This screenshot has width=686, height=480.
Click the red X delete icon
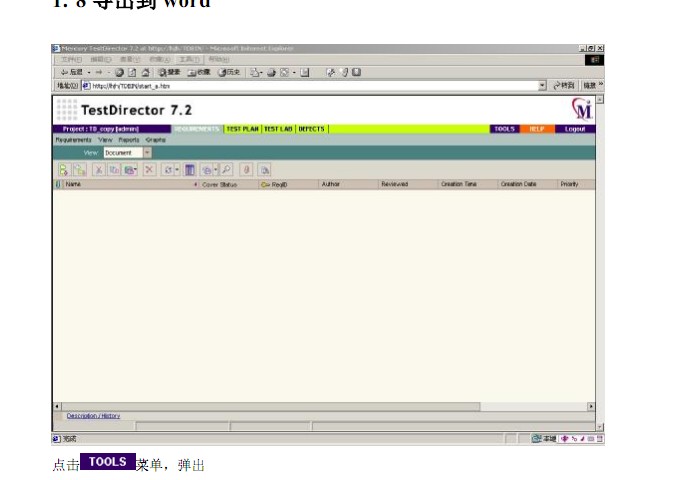click(x=149, y=169)
